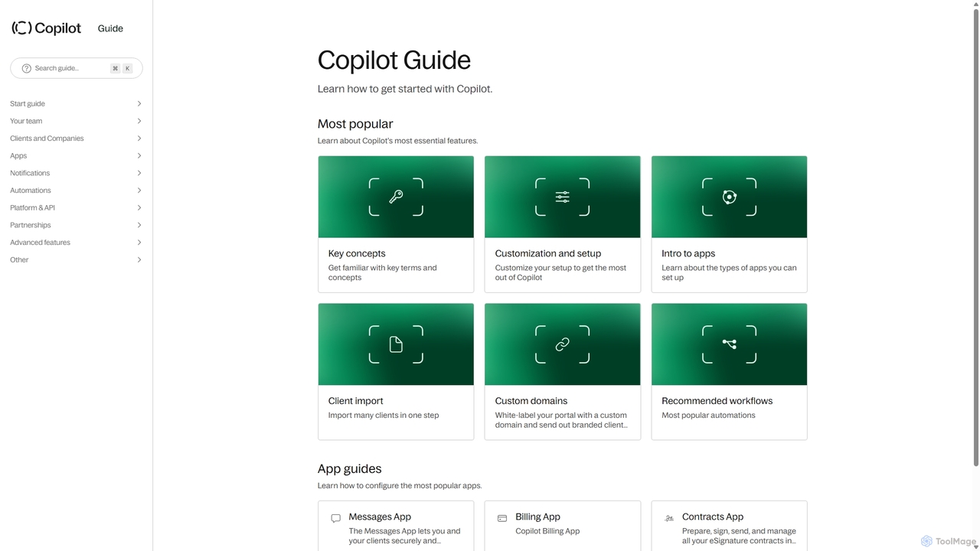
Task: Open Your team in sidebar
Action: [26, 121]
